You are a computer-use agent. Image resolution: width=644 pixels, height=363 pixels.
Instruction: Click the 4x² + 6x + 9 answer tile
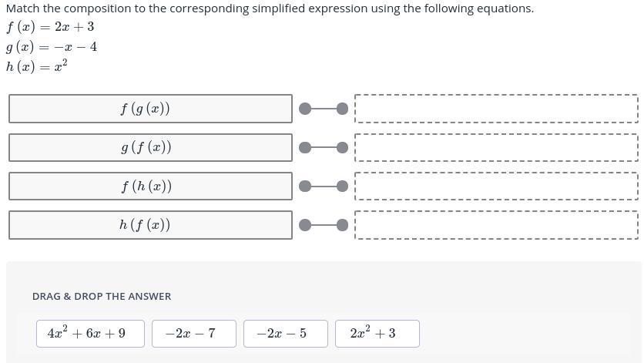pyautogui.click(x=86, y=334)
